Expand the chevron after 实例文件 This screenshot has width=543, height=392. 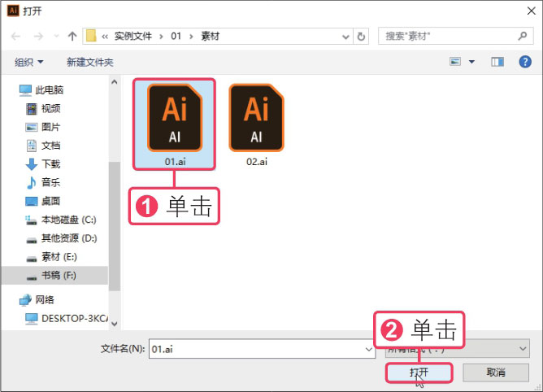tap(161, 37)
